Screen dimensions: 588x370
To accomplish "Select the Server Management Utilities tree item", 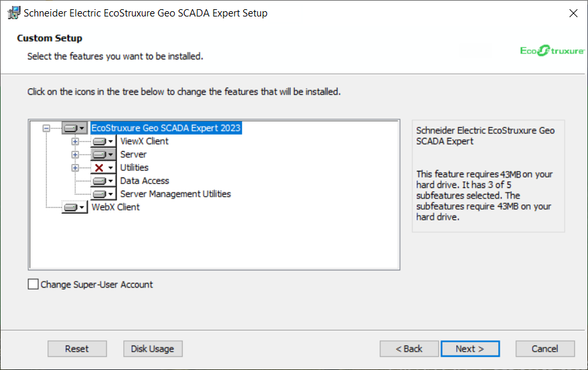I will 175,194.
